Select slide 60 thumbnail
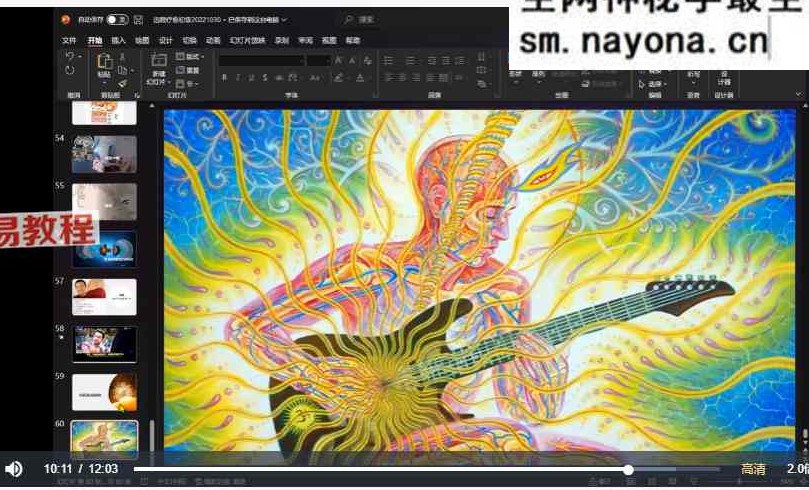Image resolution: width=809 pixels, height=490 pixels. [104, 439]
